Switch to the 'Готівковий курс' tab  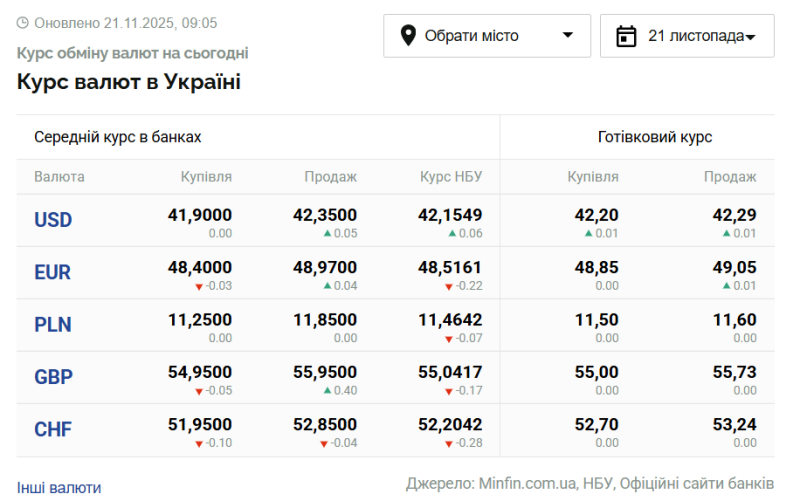pyautogui.click(x=655, y=137)
